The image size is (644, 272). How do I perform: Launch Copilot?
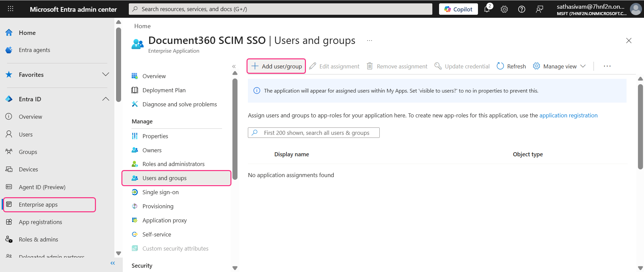(458, 9)
